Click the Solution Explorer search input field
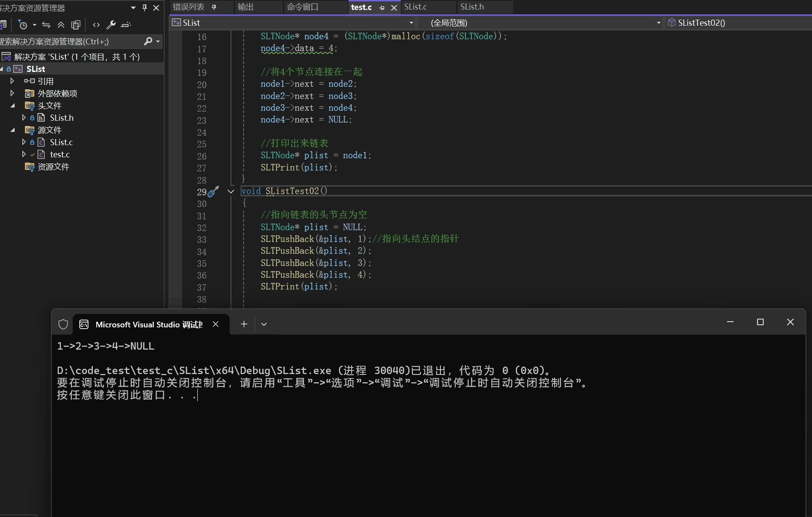 [71, 41]
